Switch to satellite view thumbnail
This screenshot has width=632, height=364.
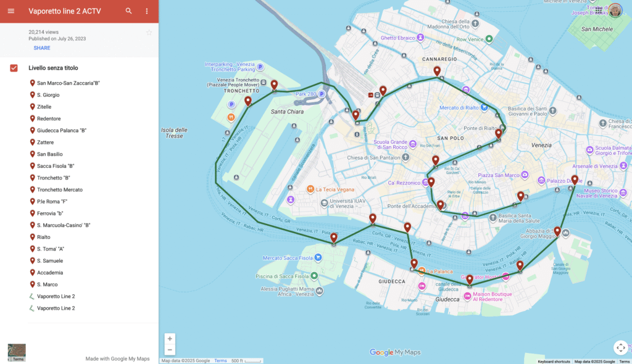click(x=17, y=352)
